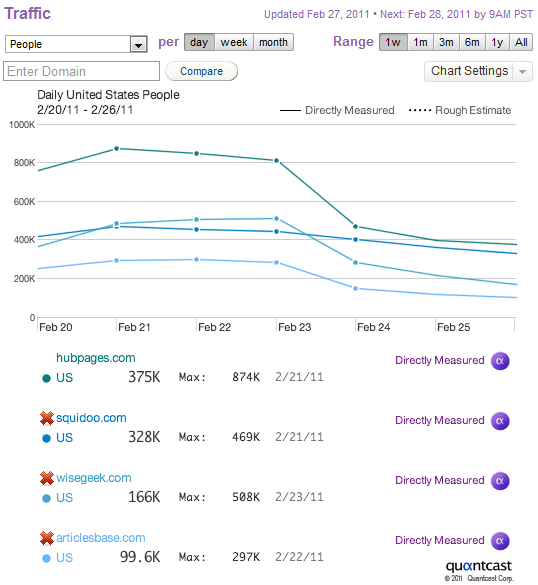538x585 pixels.
Task: Click hubpages Feb 21 peak data point
Action: [116, 148]
